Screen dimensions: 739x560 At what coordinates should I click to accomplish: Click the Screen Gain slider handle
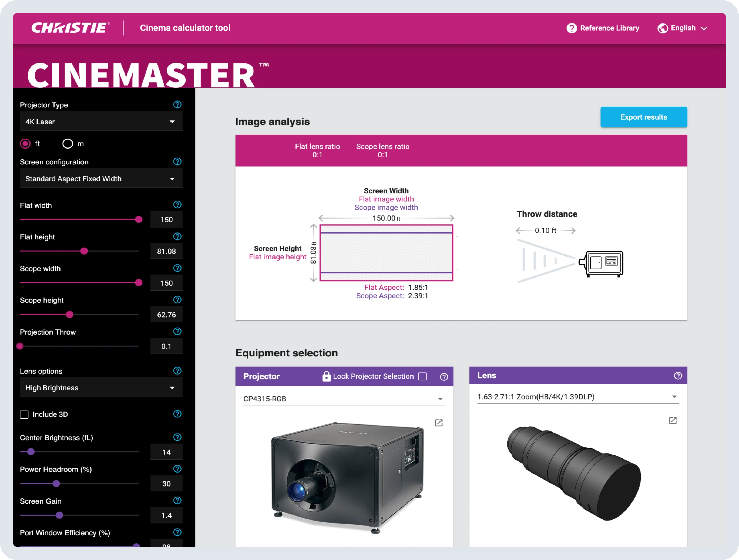coord(59,515)
